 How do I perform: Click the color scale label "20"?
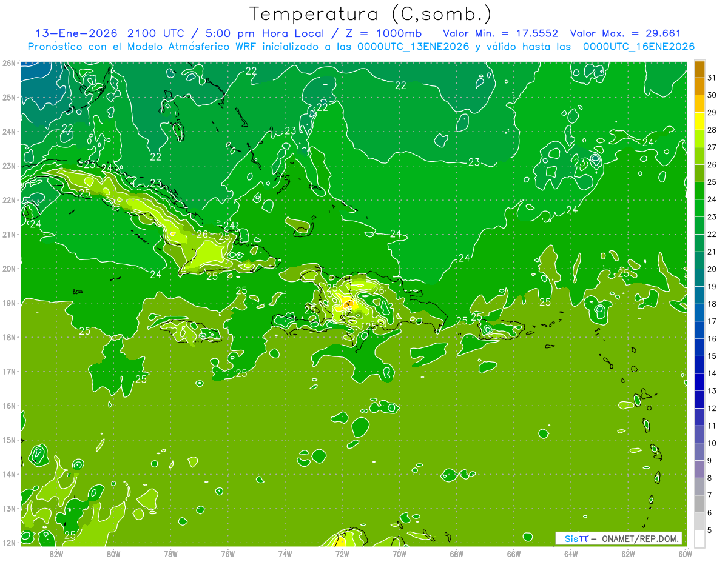pyautogui.click(x=712, y=269)
